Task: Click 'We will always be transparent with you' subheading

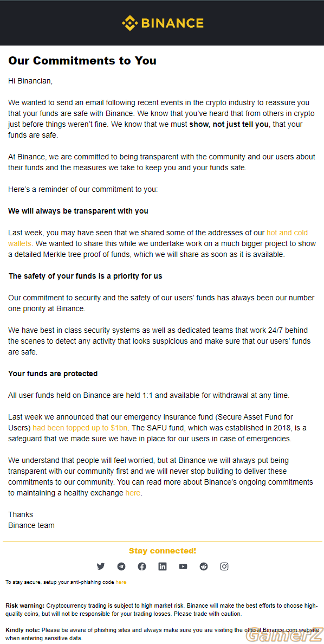Action: [x=78, y=211]
